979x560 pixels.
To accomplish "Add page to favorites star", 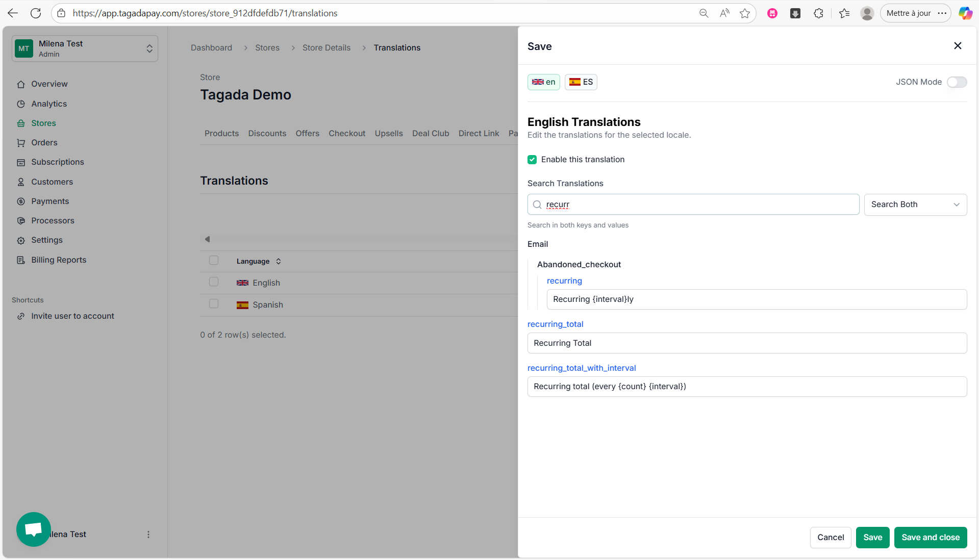I will (745, 13).
